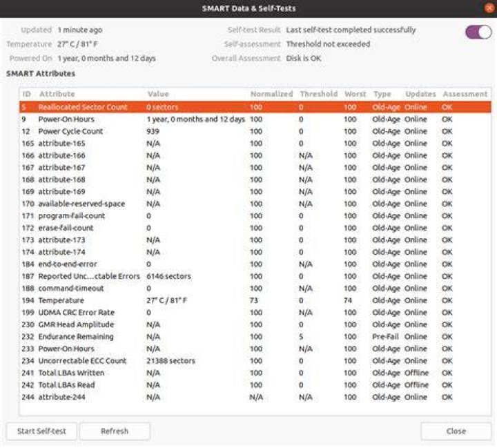Sort by the Attribute column header

coord(57,94)
